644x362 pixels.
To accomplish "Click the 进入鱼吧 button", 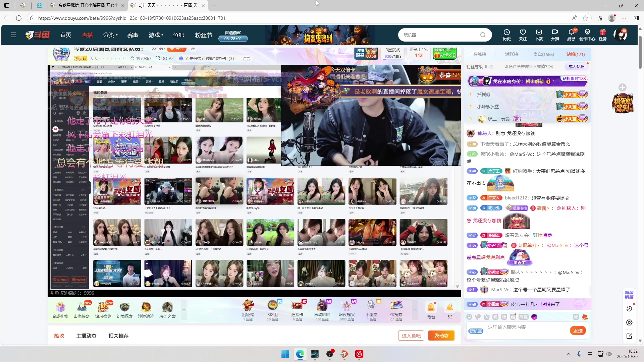I will (411, 336).
